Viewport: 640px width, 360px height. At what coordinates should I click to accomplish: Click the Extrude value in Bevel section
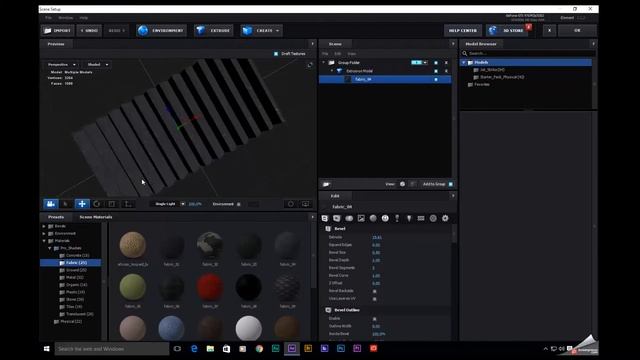(x=377, y=238)
